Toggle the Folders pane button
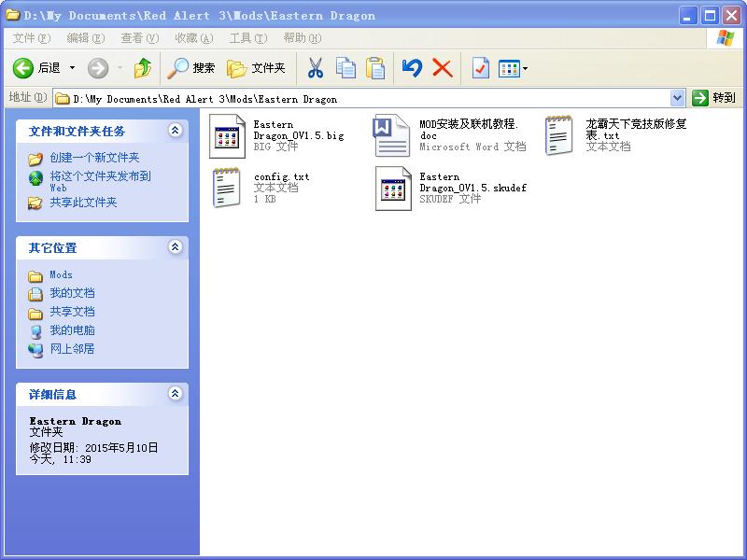The image size is (747, 560). pos(256,68)
